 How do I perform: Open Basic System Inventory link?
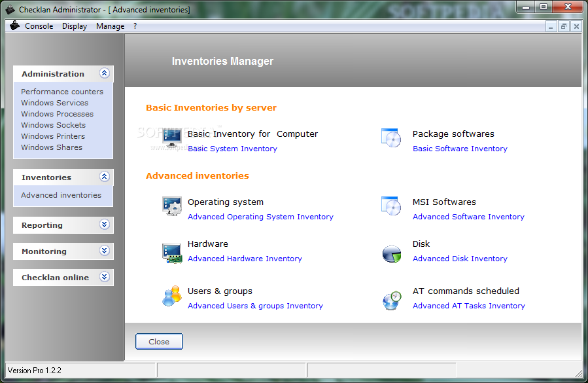click(x=232, y=149)
